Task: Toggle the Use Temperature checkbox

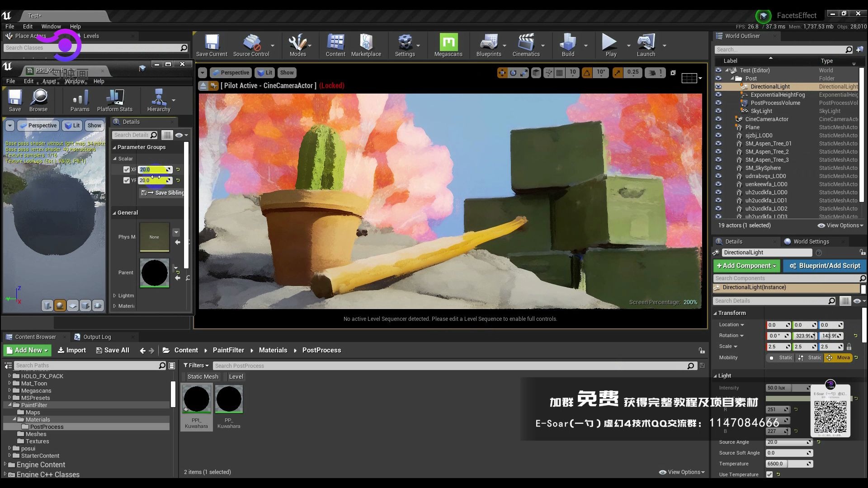Action: tap(769, 474)
